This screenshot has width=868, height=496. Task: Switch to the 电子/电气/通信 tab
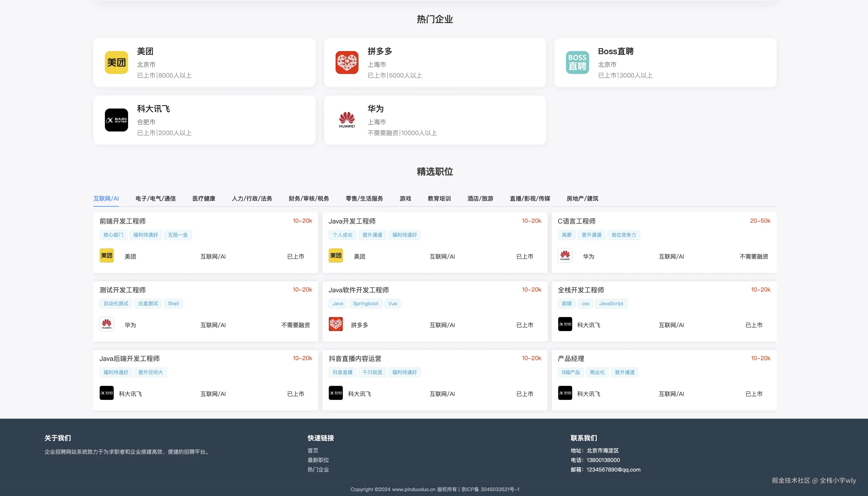click(x=155, y=199)
